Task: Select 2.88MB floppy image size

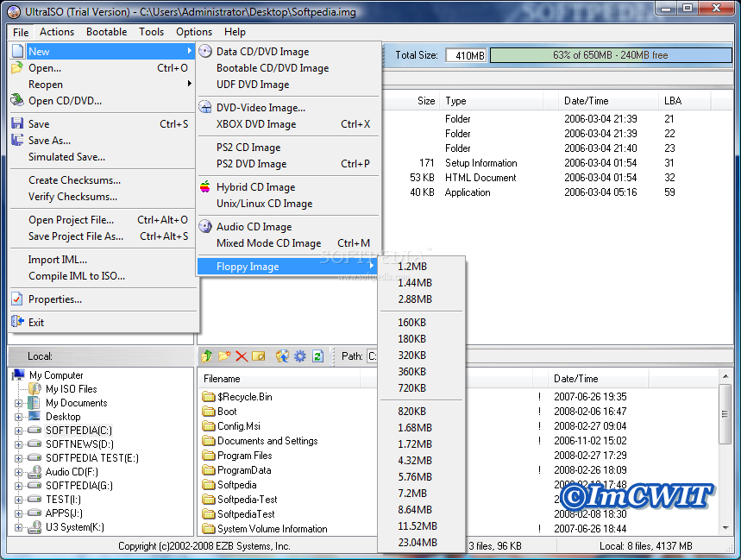Action: coord(421,299)
